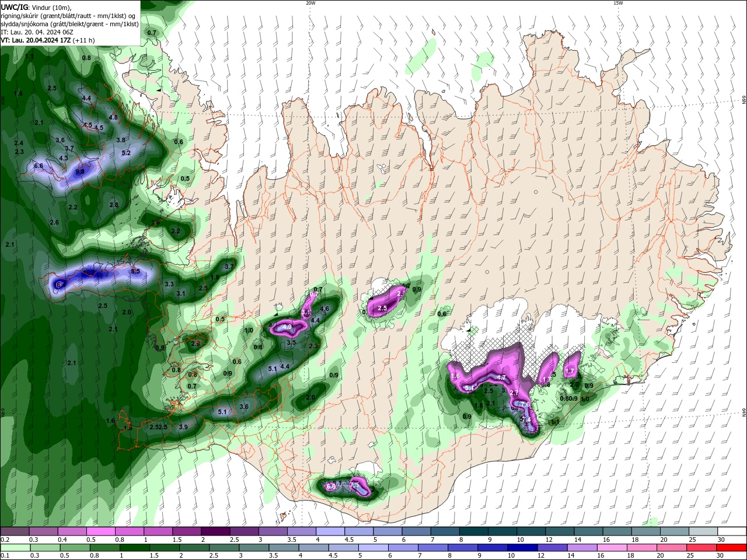This screenshot has width=747, height=560.
Task: Click the '15W' longitude label
Action: tap(618, 3)
